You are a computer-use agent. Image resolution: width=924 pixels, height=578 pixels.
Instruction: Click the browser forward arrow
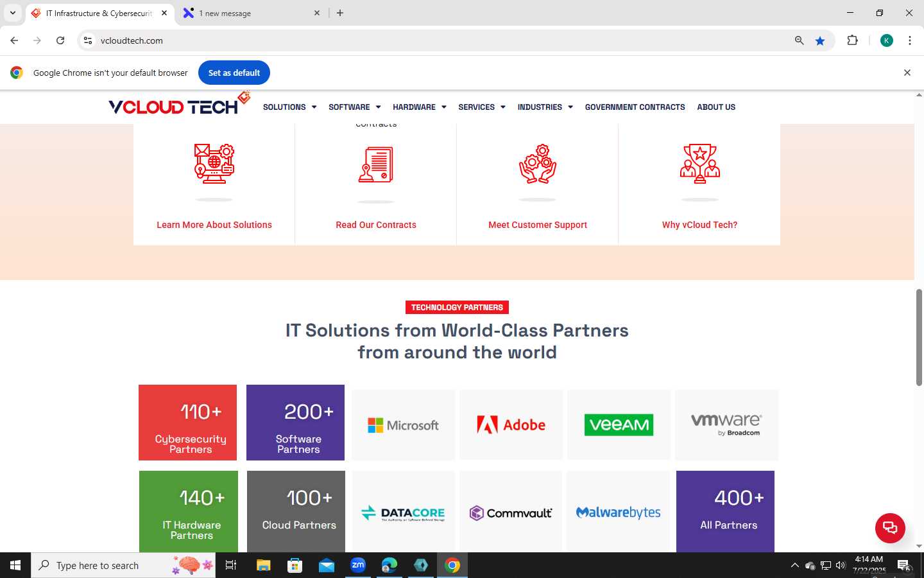pos(37,40)
